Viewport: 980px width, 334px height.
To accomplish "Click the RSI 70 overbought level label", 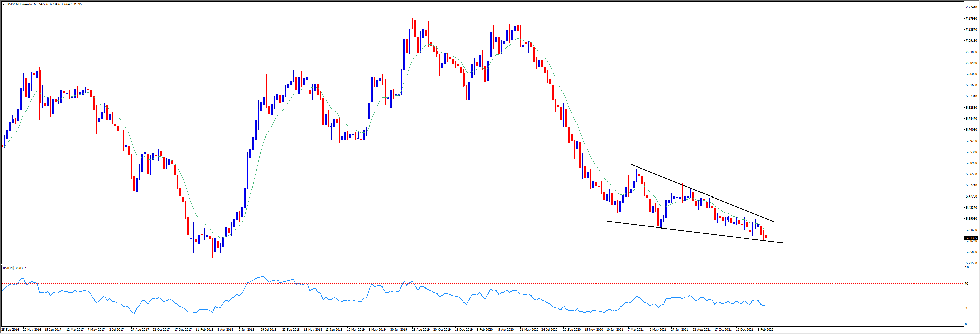I will [967, 284].
